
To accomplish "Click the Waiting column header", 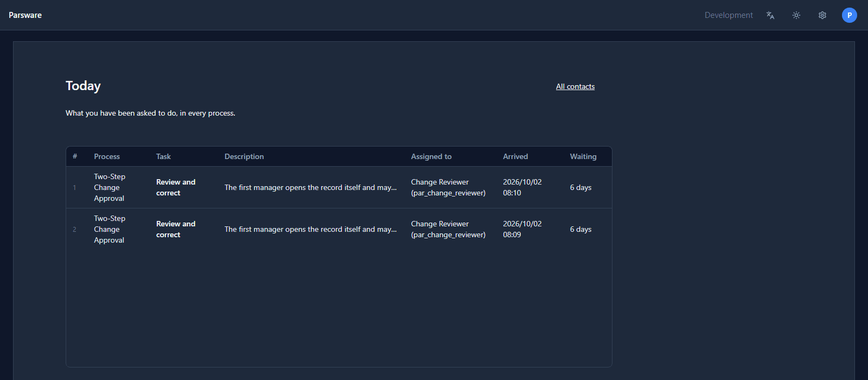I will [x=583, y=156].
